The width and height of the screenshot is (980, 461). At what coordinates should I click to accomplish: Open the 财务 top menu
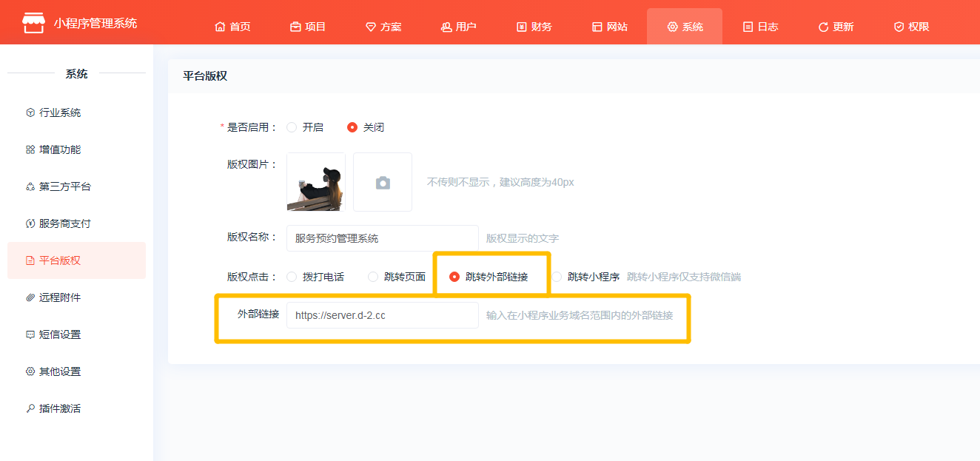[x=534, y=27]
